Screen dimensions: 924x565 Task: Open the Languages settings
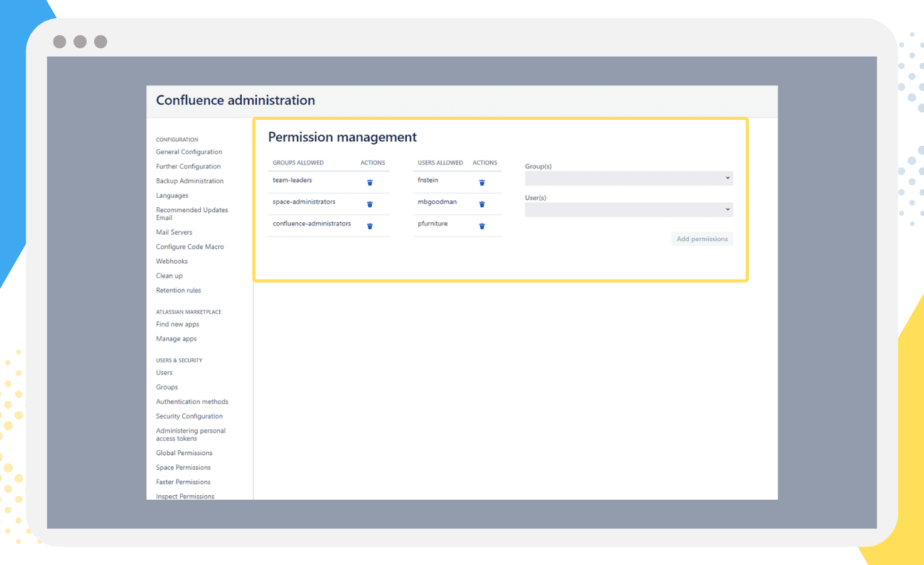[172, 196]
